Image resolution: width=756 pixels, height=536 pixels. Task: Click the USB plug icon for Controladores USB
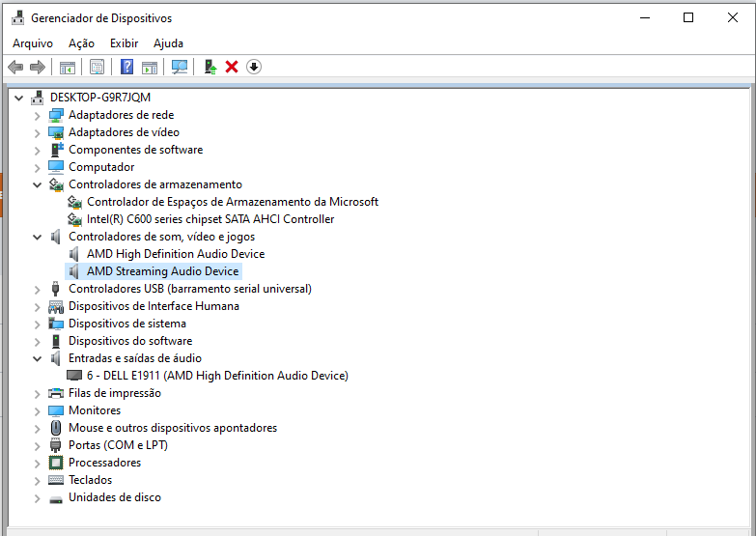(x=55, y=289)
